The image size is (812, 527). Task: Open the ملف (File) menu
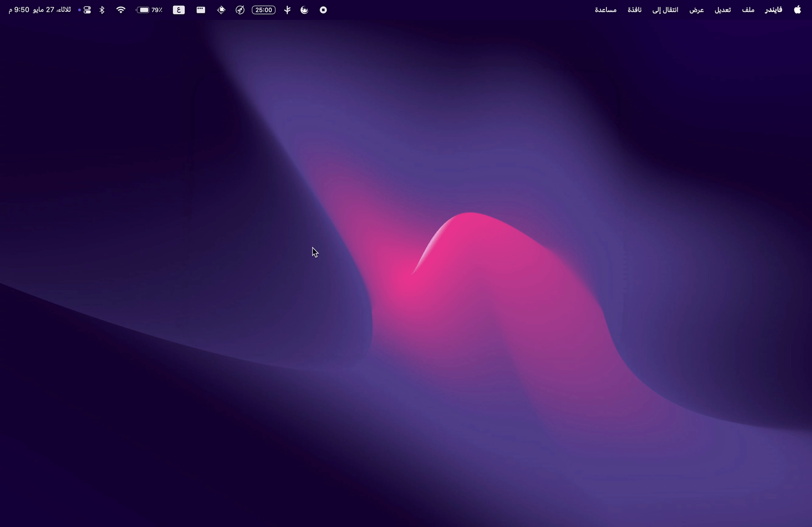click(748, 10)
